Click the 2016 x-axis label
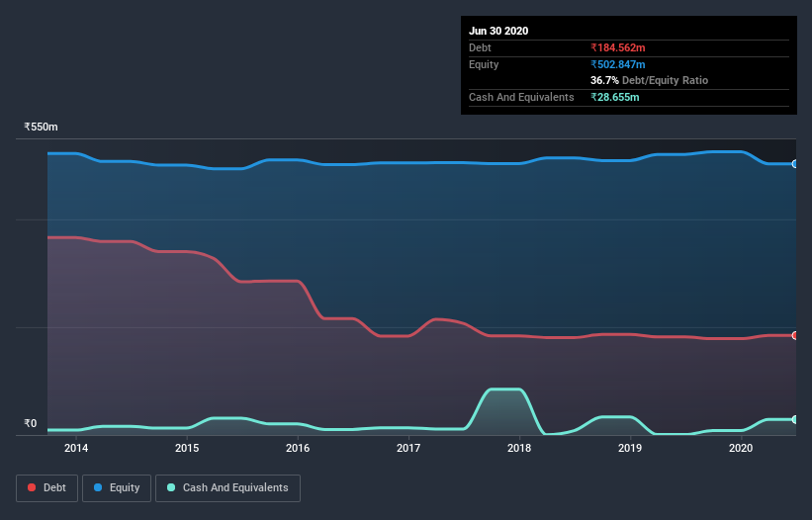The image size is (812, 520). click(298, 448)
